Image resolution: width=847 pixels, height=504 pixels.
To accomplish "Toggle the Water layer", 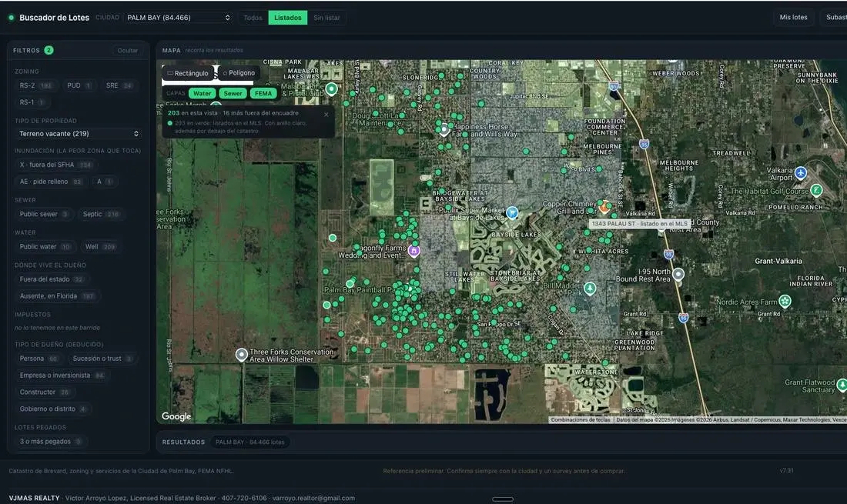I will click(202, 93).
